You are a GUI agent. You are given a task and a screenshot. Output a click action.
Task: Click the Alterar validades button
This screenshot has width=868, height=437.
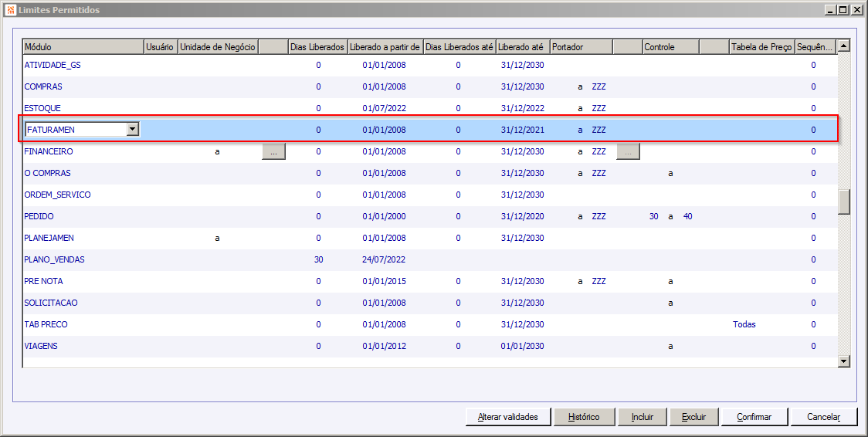[507, 417]
